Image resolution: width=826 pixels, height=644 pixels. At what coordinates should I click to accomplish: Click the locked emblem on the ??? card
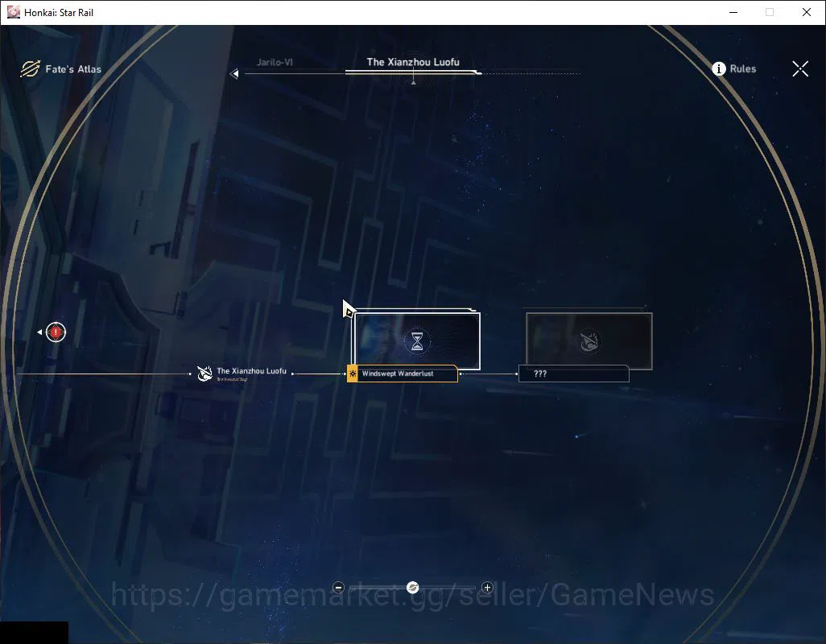pos(589,341)
